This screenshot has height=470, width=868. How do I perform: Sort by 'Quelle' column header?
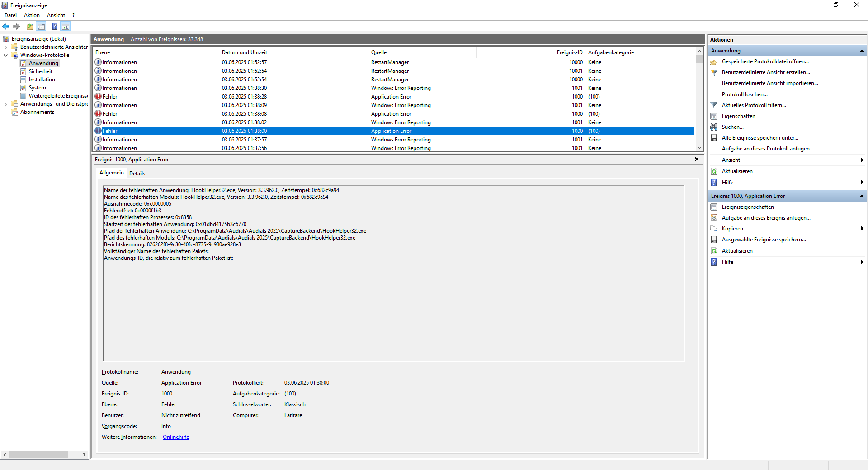tap(422, 52)
